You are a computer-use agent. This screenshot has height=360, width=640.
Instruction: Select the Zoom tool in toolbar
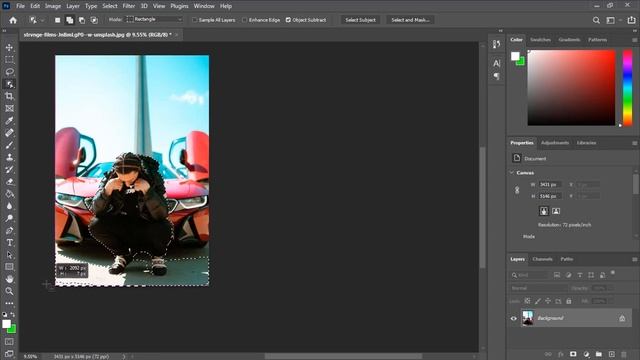9,291
